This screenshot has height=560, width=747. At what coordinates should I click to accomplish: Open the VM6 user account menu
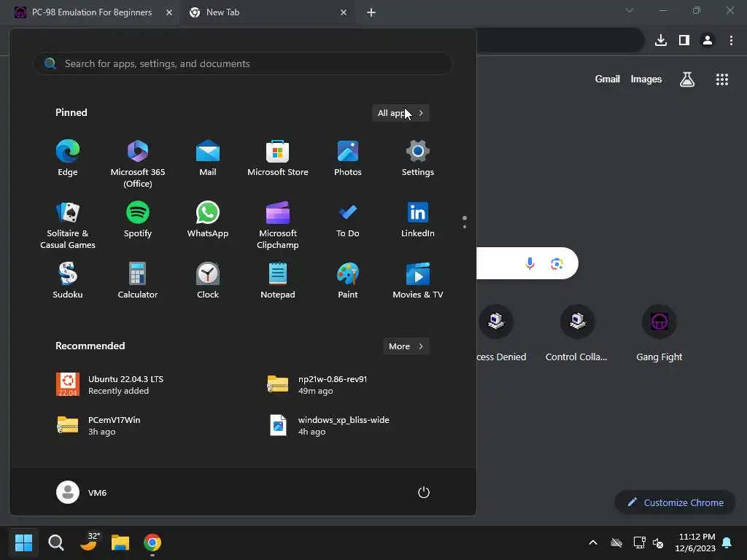[82, 492]
